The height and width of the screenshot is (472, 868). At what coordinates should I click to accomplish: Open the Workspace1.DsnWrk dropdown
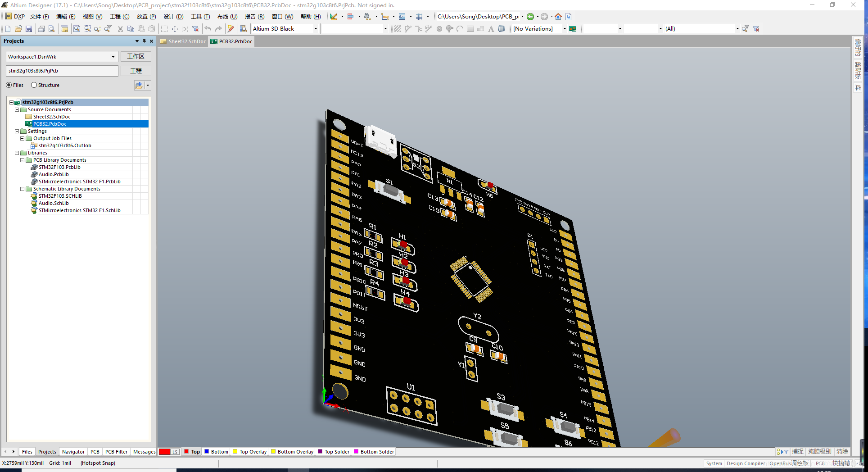coord(113,57)
